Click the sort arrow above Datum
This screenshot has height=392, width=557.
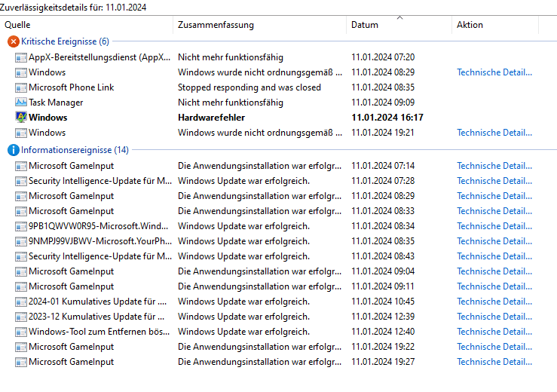pyautogui.click(x=399, y=17)
